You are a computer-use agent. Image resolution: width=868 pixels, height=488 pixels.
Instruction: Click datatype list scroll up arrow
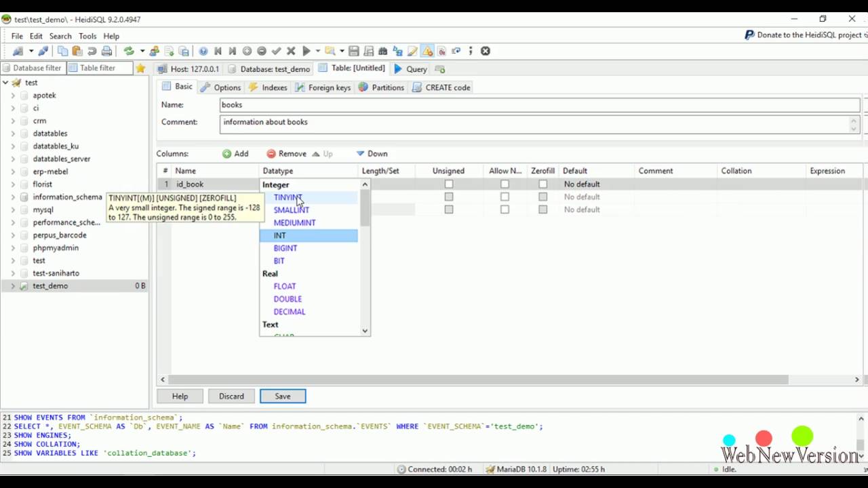coord(365,184)
